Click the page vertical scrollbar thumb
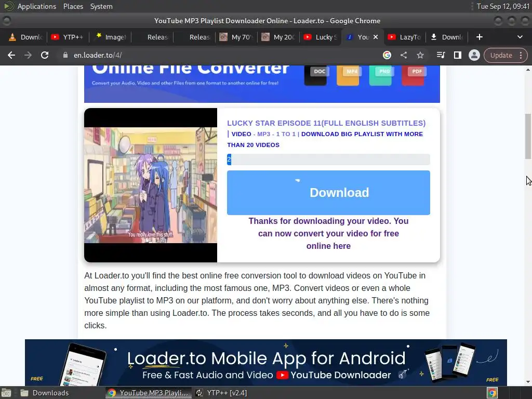 point(528,136)
